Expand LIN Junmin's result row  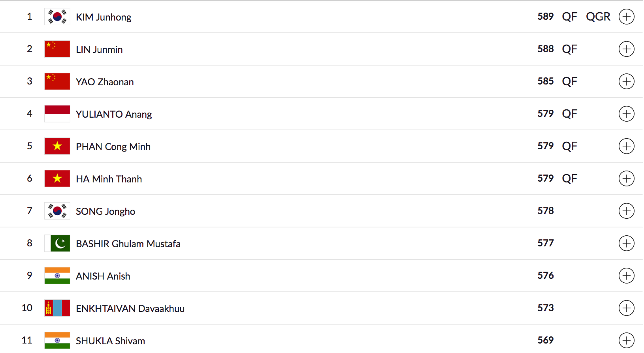[626, 49]
